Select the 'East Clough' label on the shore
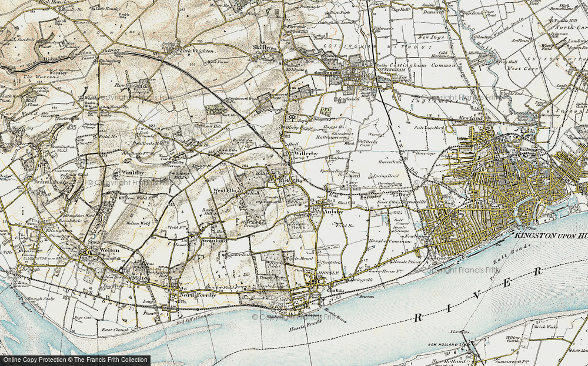 (x=115, y=330)
